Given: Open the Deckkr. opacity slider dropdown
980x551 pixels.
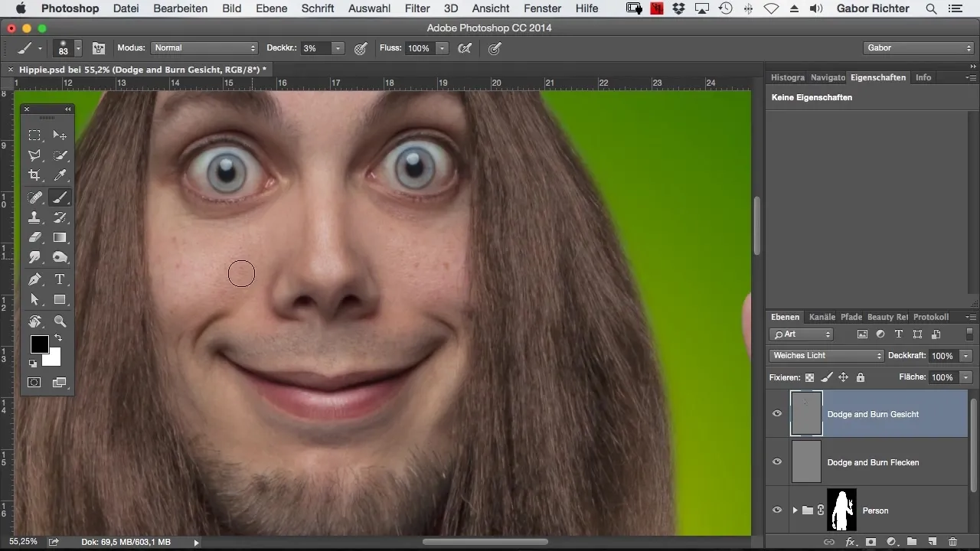Looking at the screenshot, I should [x=338, y=48].
